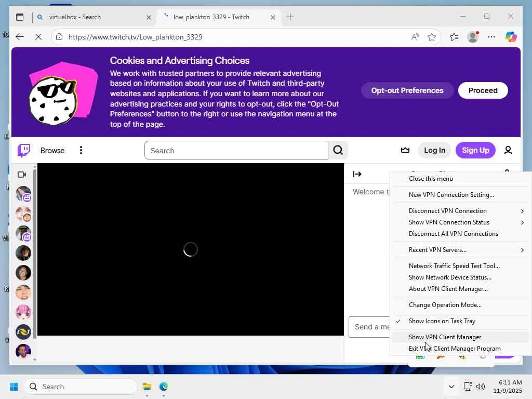
Task: Add page to favorites star icon
Action: [x=432, y=37]
